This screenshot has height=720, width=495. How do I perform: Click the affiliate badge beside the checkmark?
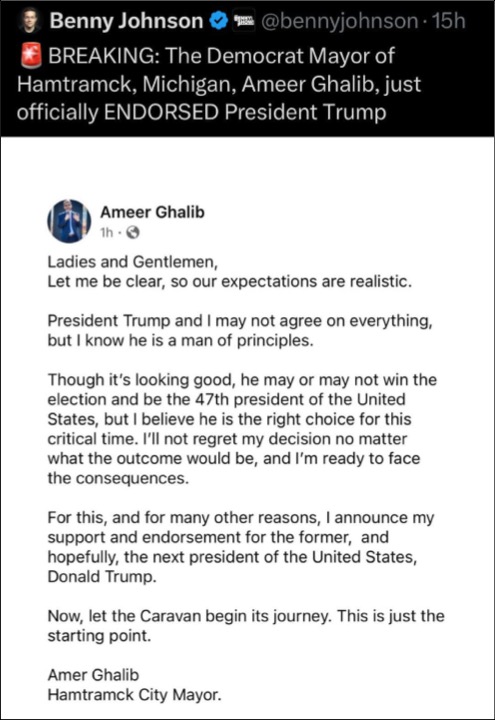pos(244,21)
